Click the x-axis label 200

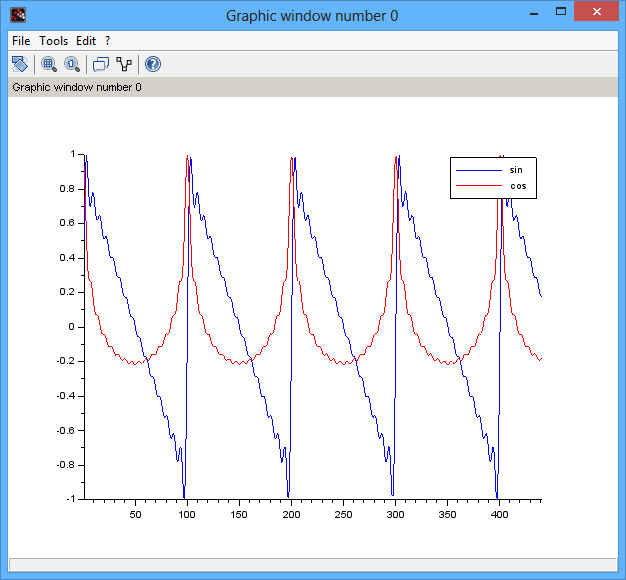[291, 515]
